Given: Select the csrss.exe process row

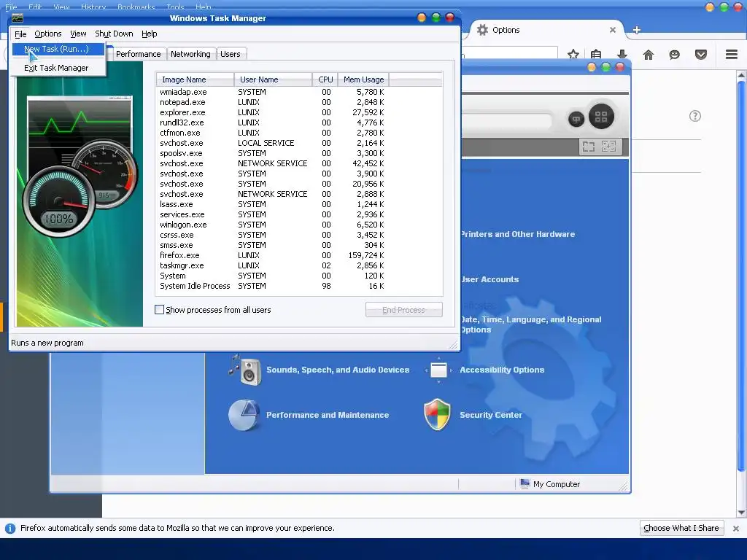Looking at the screenshot, I should click(x=298, y=236).
